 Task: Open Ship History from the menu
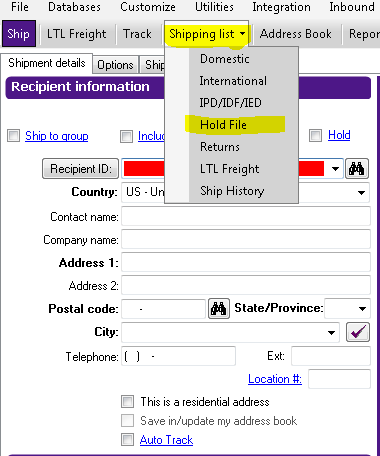[x=232, y=191]
